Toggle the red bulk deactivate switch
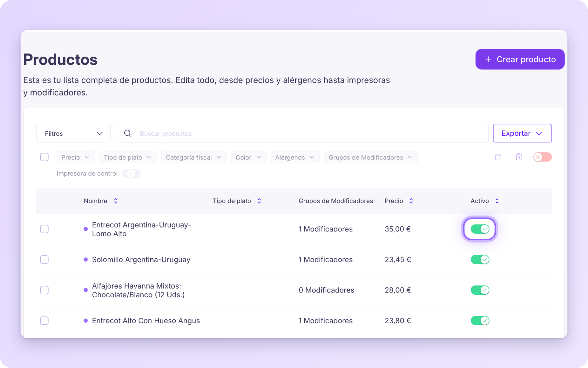 pos(542,157)
